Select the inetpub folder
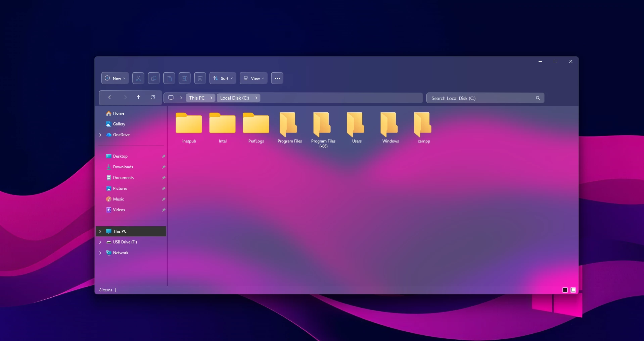644x341 pixels. point(189,128)
